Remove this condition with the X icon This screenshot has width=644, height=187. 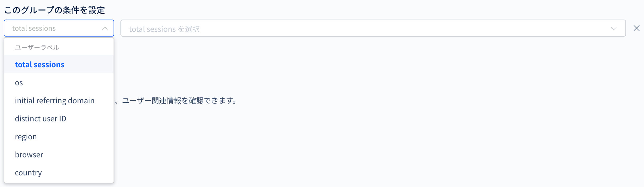click(x=636, y=28)
